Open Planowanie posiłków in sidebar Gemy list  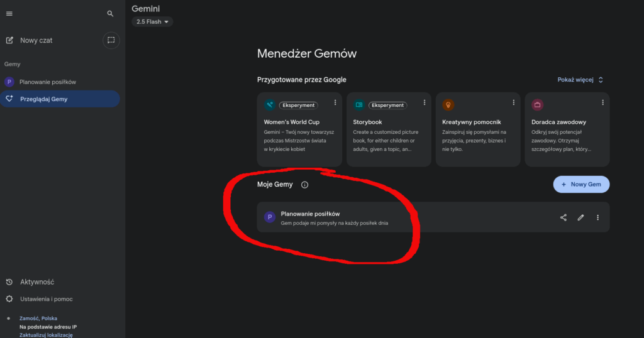coord(47,82)
